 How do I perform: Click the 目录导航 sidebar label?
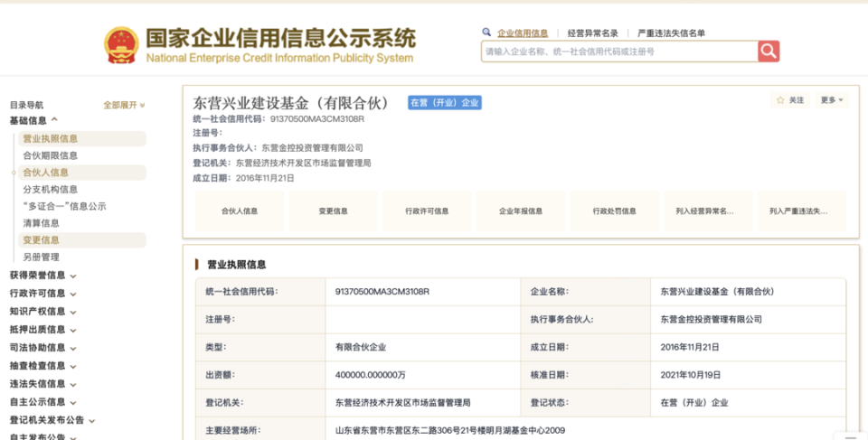(x=26, y=105)
